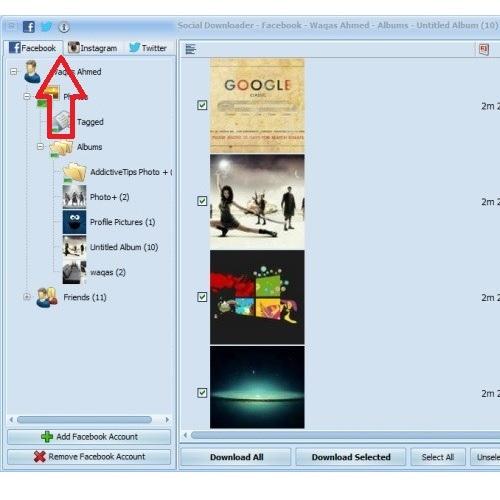The height and width of the screenshot is (500, 500).
Task: Select the Albums tree label
Action: tap(89, 147)
